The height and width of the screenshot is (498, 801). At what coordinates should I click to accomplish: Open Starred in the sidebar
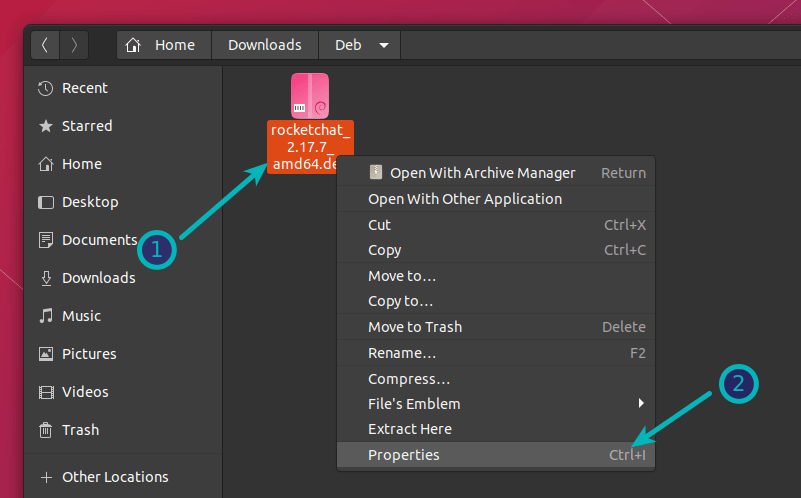(x=87, y=126)
